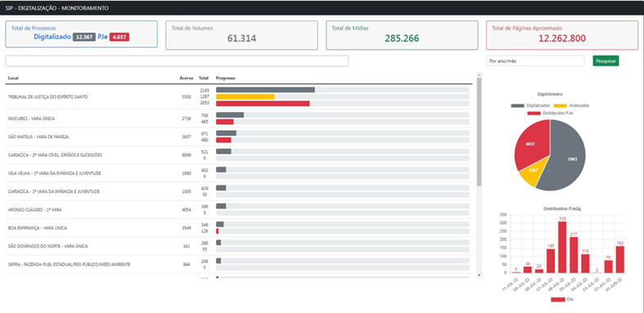The width and height of the screenshot is (644, 313).
Task: Toggle the Dia legend under the bar chart
Action: 562,299
